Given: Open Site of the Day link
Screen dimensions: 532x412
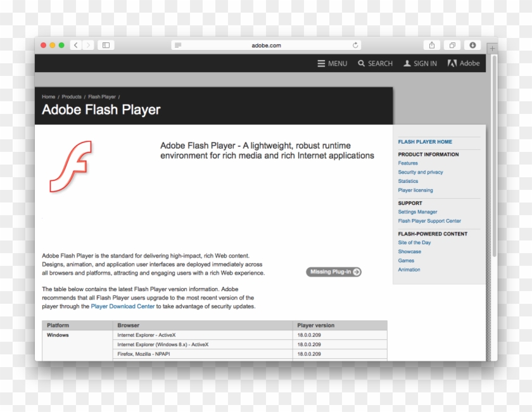Looking at the screenshot, I should click(414, 243).
